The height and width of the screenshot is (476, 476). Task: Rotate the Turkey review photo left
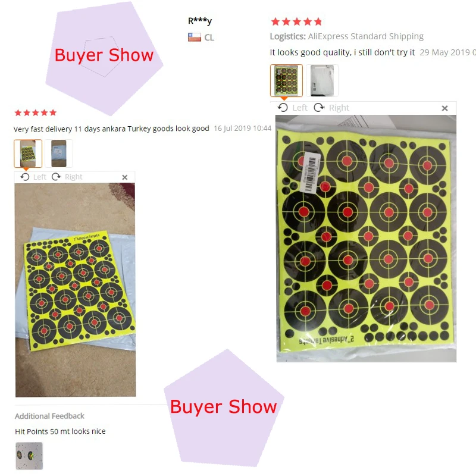(33, 177)
